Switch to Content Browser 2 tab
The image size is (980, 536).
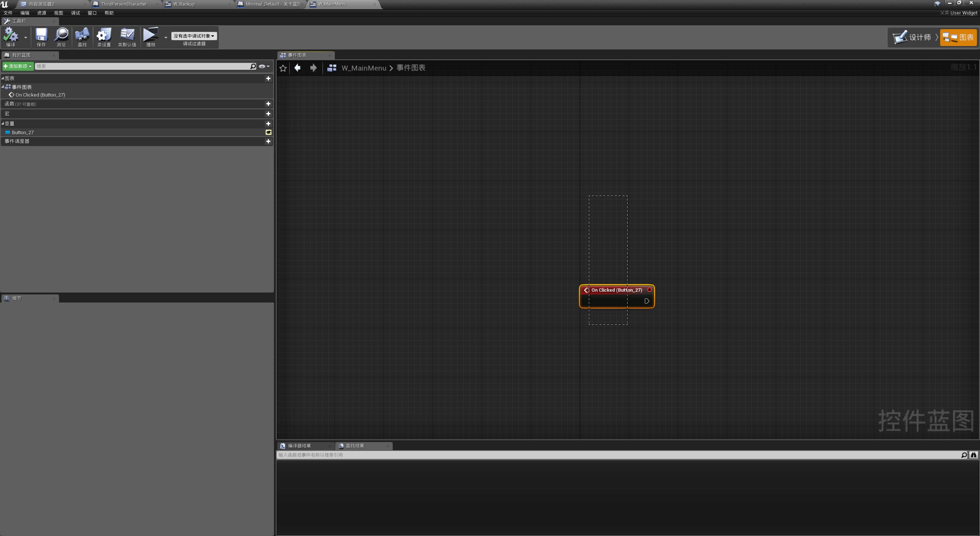41,4
